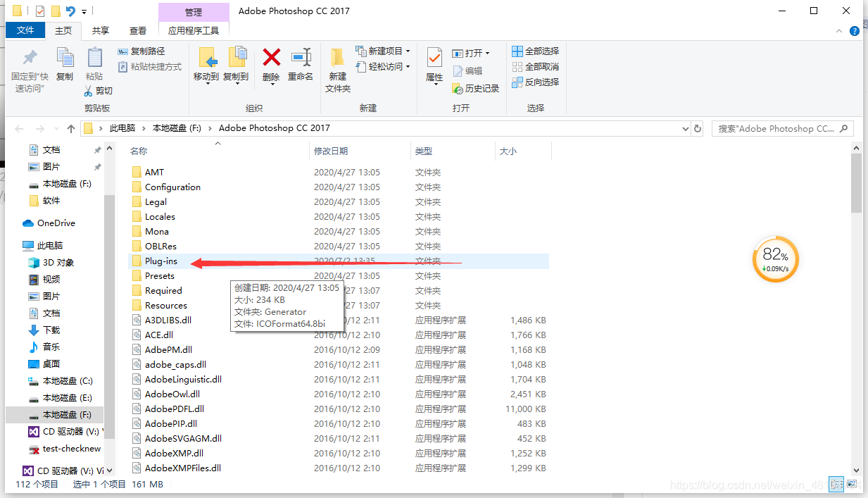Click the Manage (管理) contextual tab
This screenshot has height=498, width=868.
point(194,12)
